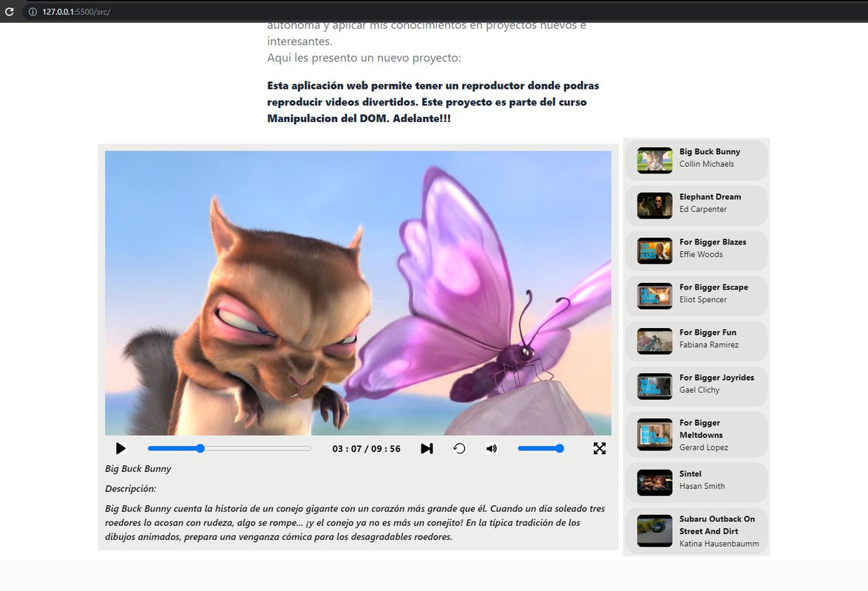Select the For Bigger Joyrides thumbnail
The height and width of the screenshot is (591, 868).
pyautogui.click(x=655, y=386)
